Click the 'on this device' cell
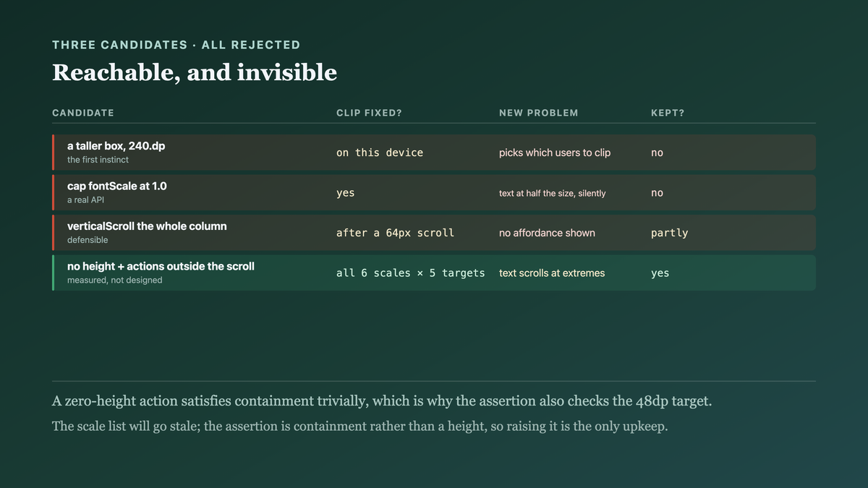 (380, 153)
